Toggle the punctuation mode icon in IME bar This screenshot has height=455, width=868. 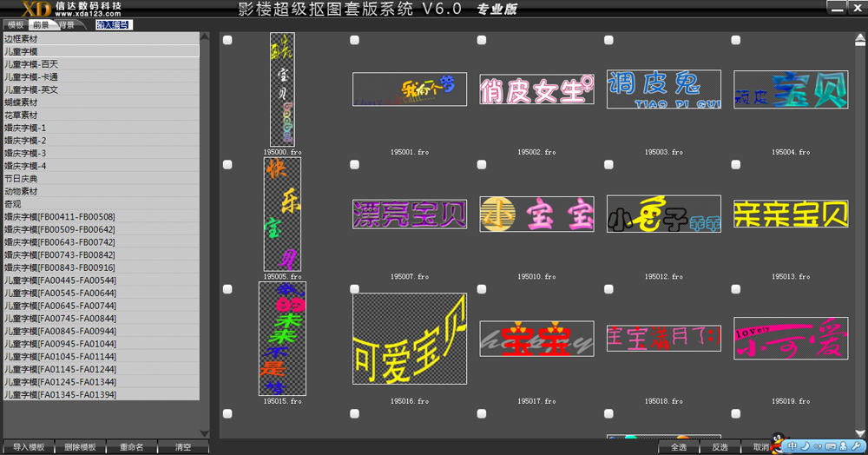[x=818, y=446]
